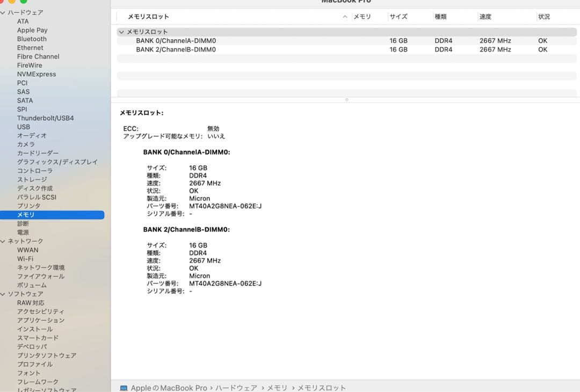Collapse the ハードウェア sidebar section
580x392 pixels.
[4, 12]
